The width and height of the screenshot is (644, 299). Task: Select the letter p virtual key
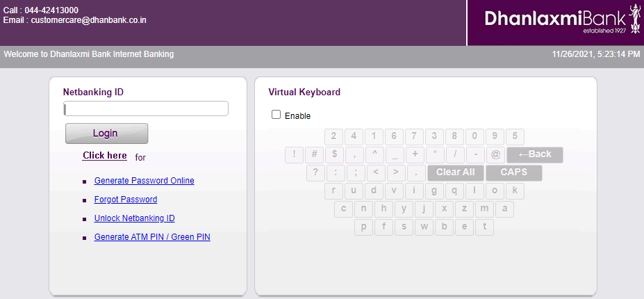pyautogui.click(x=363, y=227)
